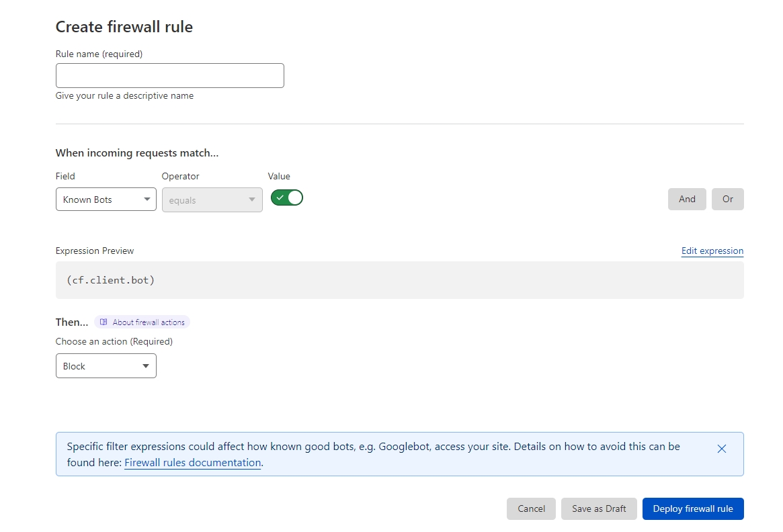Image resolution: width=783 pixels, height=532 pixels.
Task: Click the caret arrow on Block selector
Action: click(x=146, y=366)
